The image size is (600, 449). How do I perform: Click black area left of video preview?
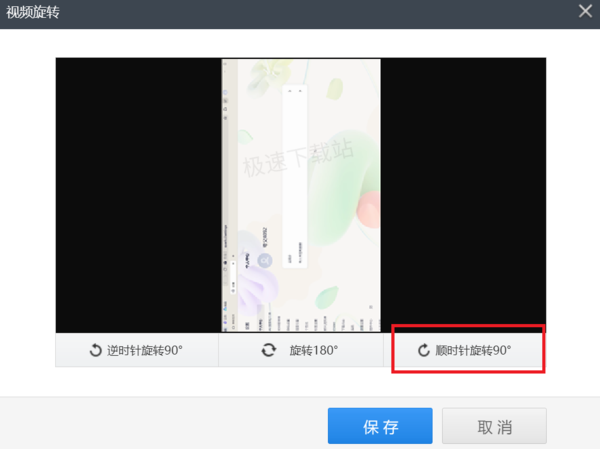[139, 195]
